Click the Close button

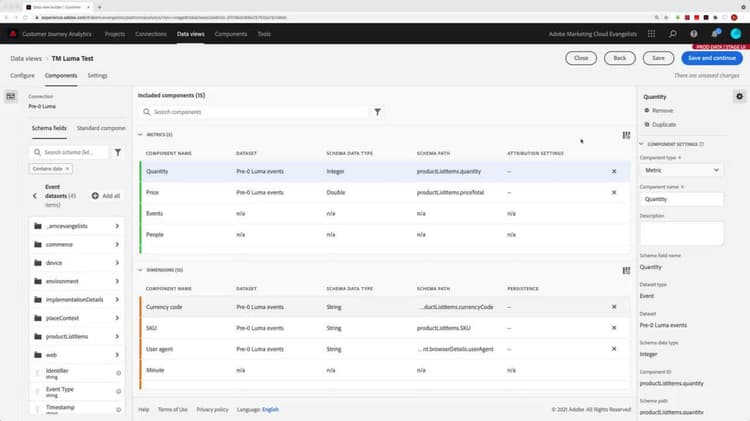pyautogui.click(x=581, y=58)
